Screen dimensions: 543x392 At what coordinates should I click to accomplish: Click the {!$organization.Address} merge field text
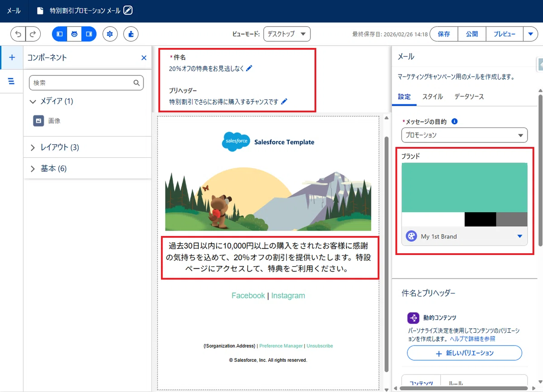[229, 346]
